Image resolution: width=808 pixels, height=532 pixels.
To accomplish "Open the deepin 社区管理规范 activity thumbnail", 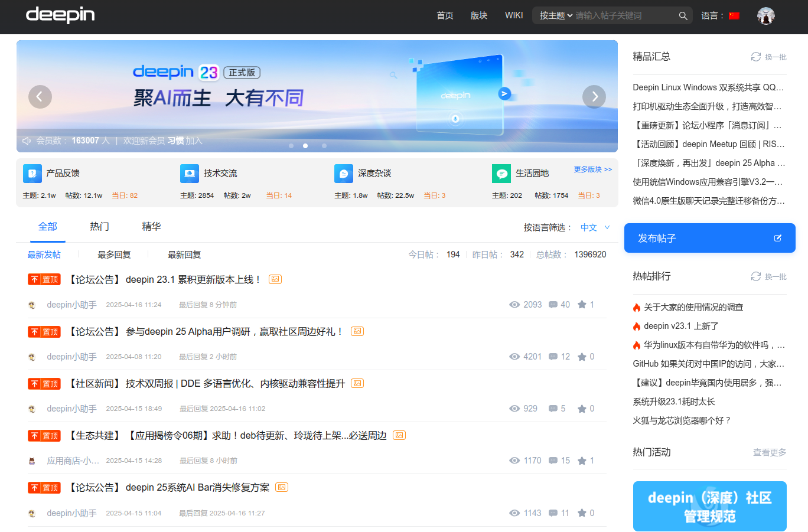I will point(710,506).
